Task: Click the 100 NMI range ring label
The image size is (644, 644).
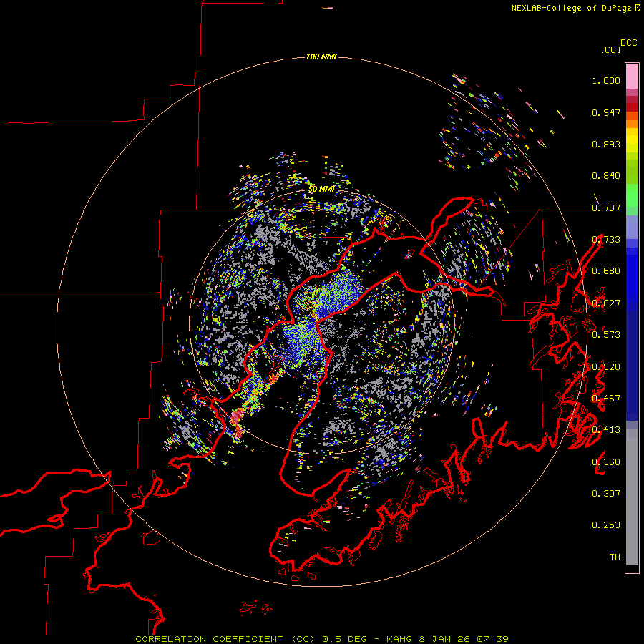Action: pos(321,57)
